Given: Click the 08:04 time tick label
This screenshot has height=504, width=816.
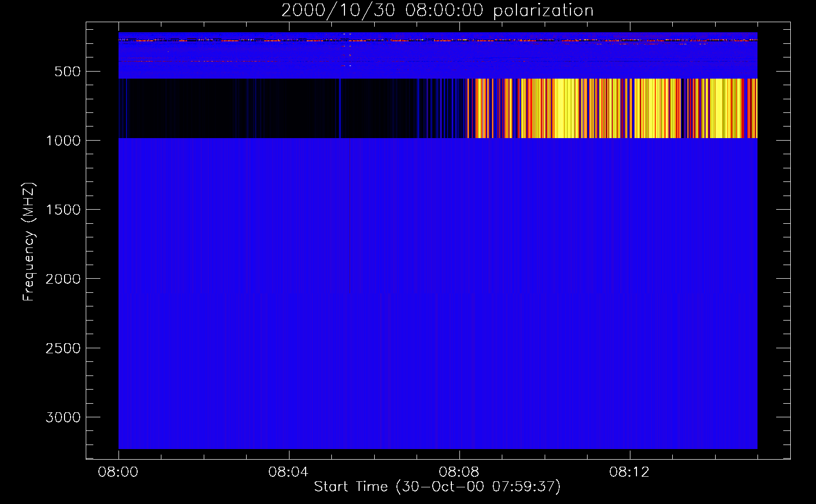Looking at the screenshot, I should coord(288,472).
